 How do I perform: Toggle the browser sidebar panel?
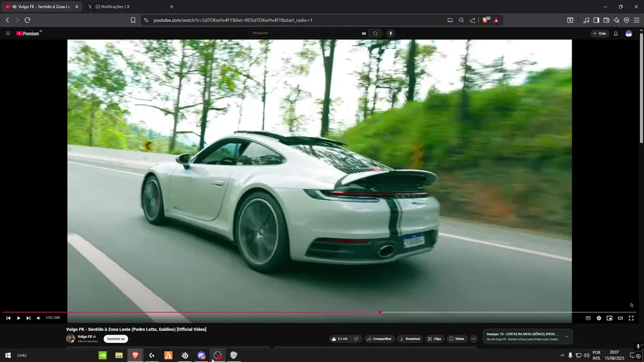click(x=596, y=20)
